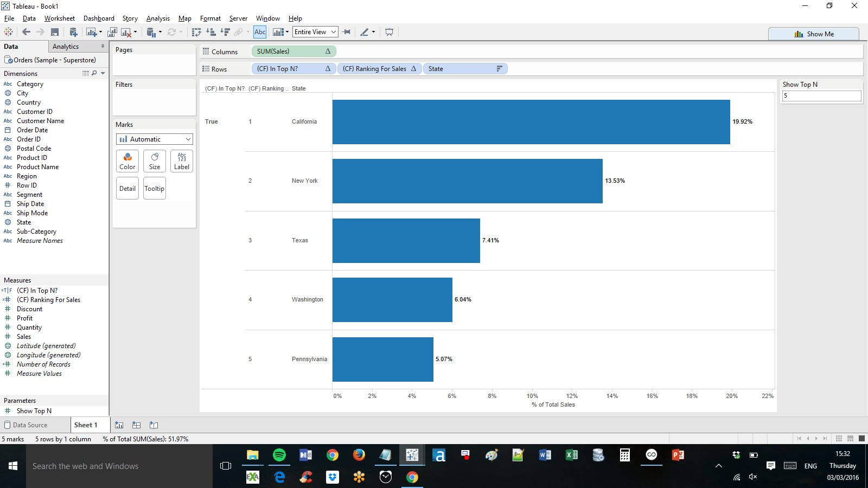Image resolution: width=868 pixels, height=488 pixels.
Task: Click the Save workbook toolbar icon
Action: 55,33
